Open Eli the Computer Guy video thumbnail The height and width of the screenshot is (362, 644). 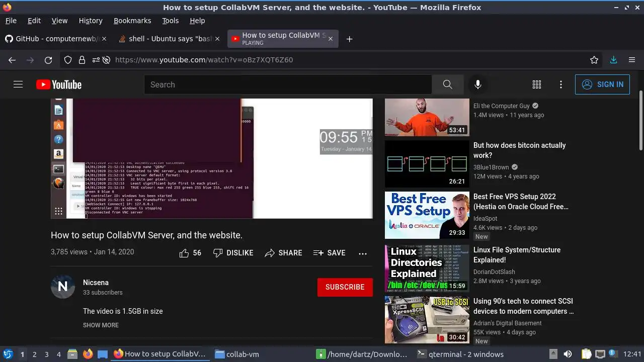tap(427, 117)
